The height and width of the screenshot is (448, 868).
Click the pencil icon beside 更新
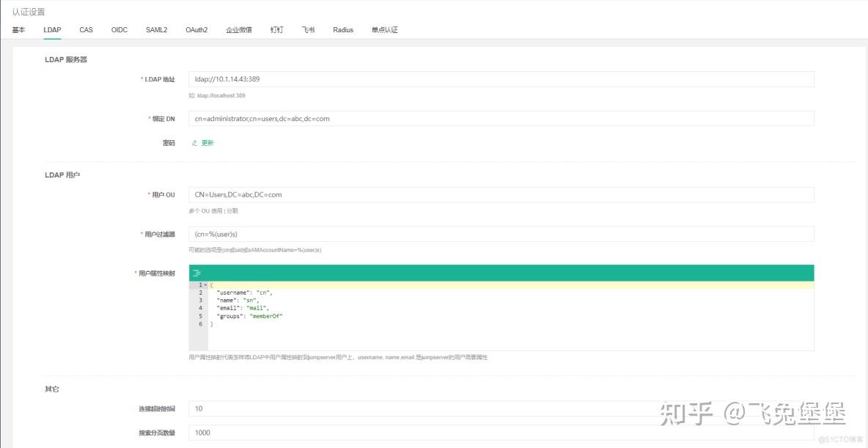coord(194,143)
